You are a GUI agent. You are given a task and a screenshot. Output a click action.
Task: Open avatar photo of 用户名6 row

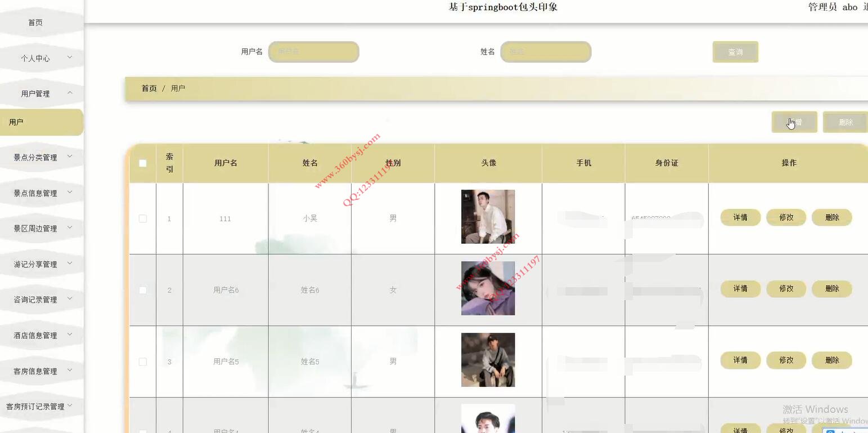click(x=488, y=288)
